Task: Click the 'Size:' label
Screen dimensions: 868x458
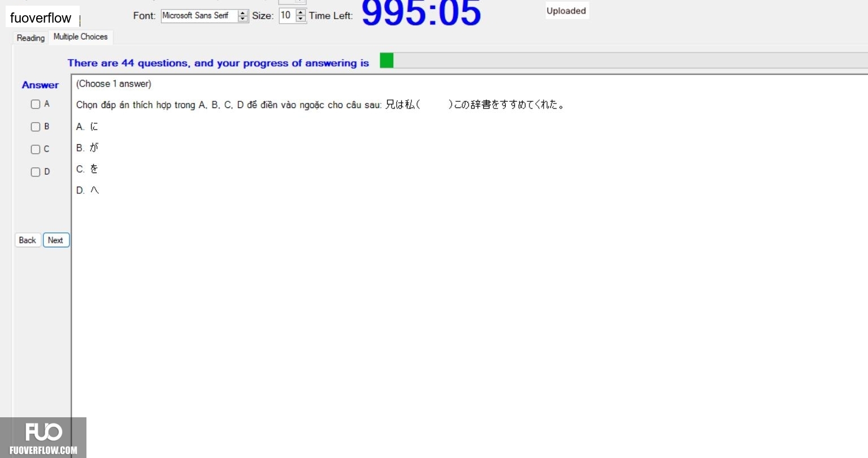Action: [x=263, y=16]
